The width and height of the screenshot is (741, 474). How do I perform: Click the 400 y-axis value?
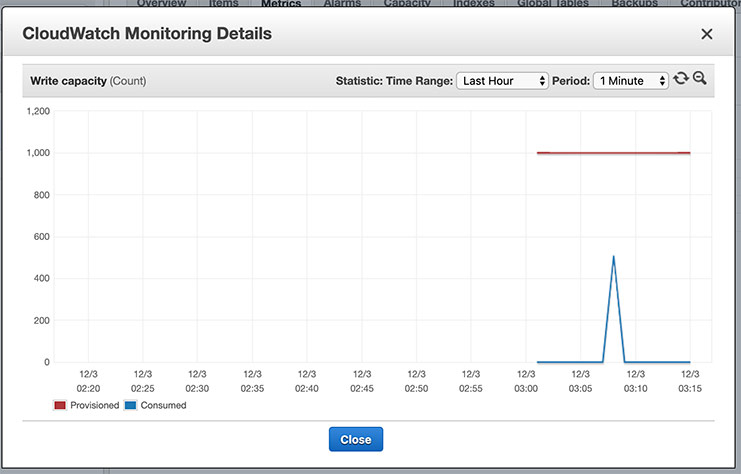42,278
